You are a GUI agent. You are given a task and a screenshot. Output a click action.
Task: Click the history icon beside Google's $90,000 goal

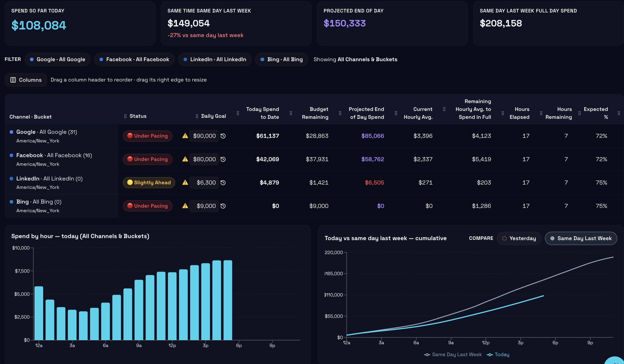tap(223, 136)
